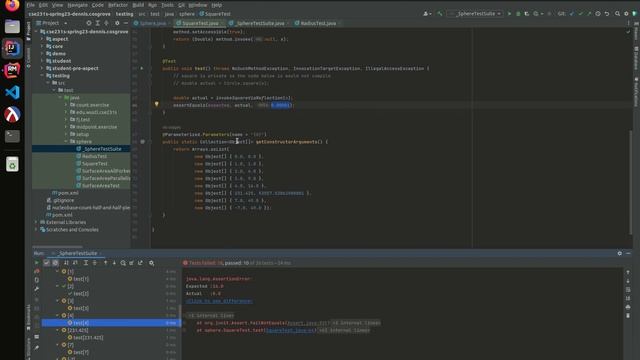Viewport: 640px width, 360px height.
Task: Toggle Notifications tool window stripe
Action: coord(636,92)
